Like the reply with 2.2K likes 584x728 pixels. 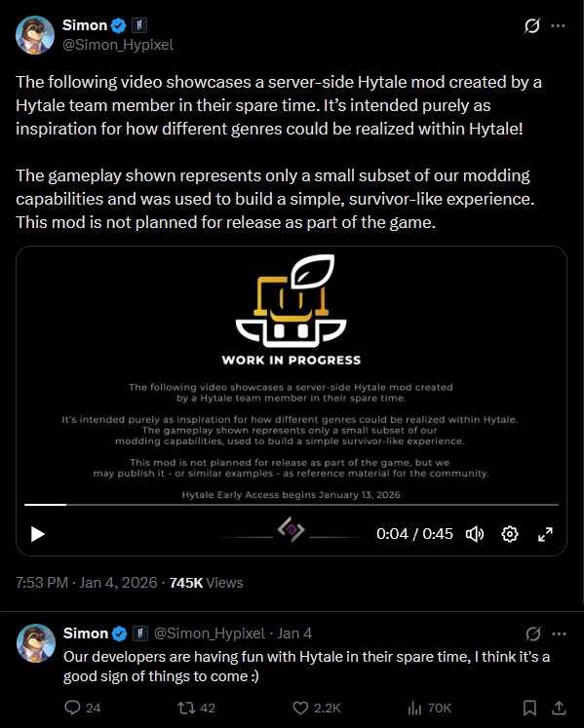coord(317,708)
